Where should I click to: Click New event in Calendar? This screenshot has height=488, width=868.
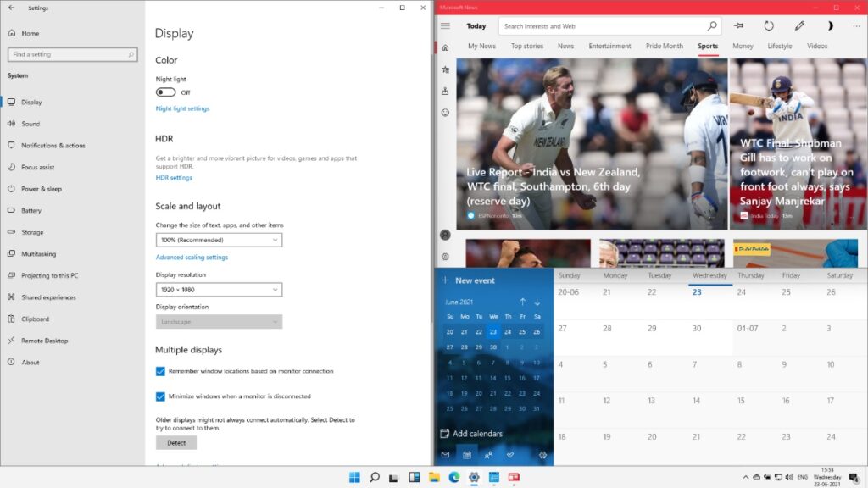(x=468, y=280)
